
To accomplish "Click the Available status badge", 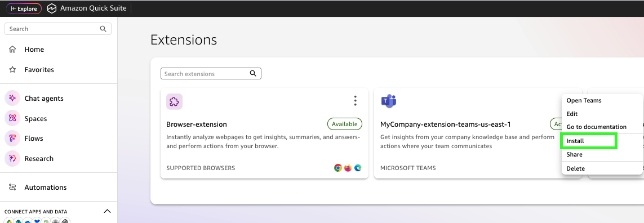I will pos(345,124).
